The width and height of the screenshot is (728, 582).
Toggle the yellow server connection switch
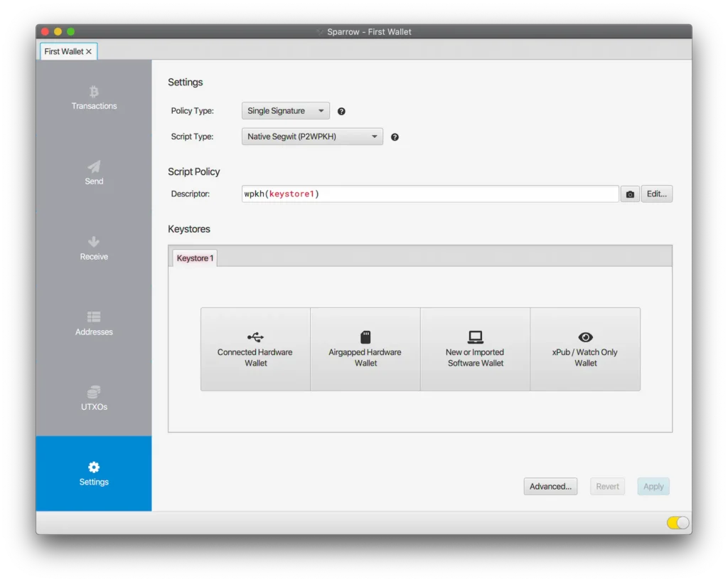point(678,523)
